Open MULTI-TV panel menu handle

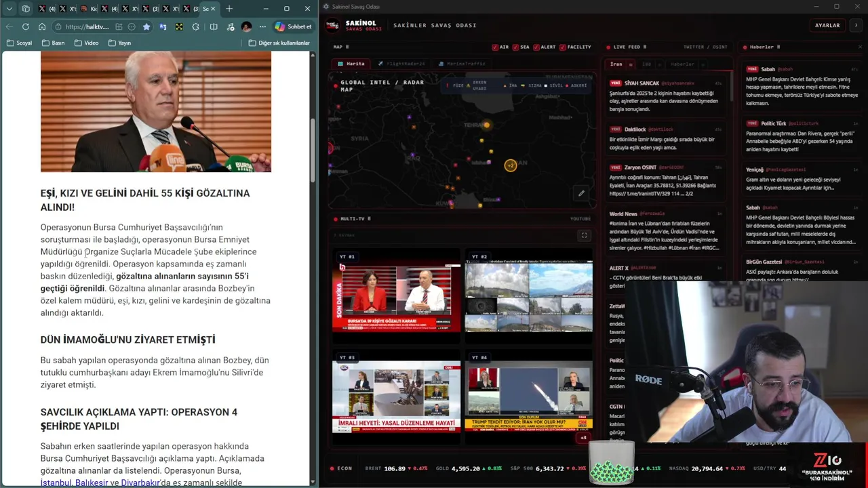[x=369, y=219]
